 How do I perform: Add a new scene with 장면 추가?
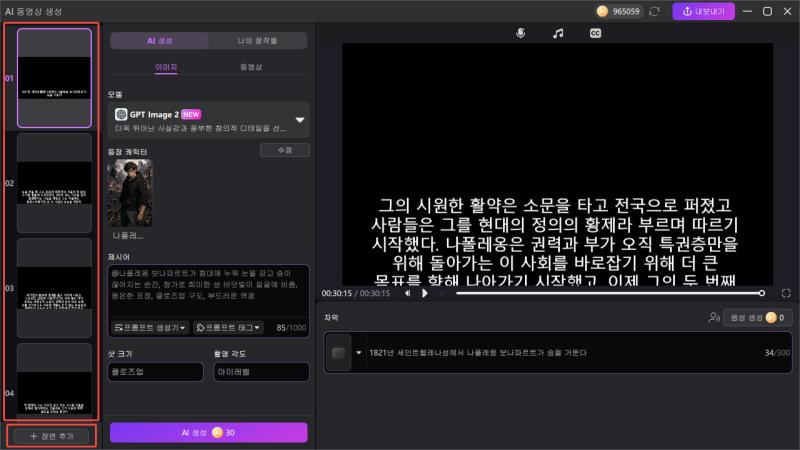coord(52,436)
